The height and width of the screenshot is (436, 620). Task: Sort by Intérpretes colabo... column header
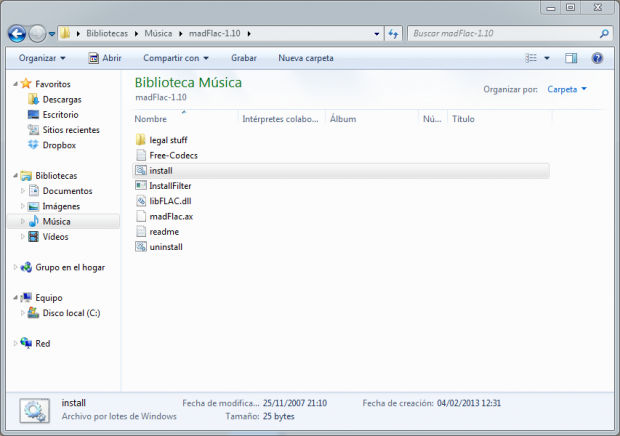282,119
